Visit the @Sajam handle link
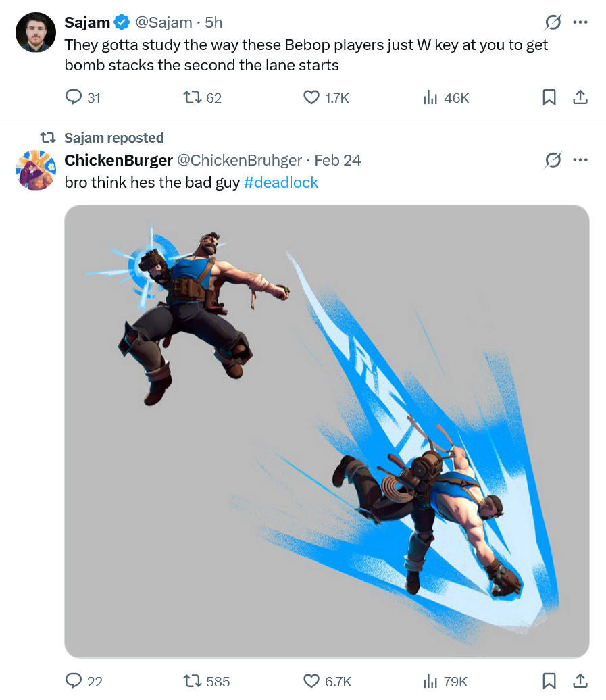The width and height of the screenshot is (606, 700). click(x=163, y=22)
